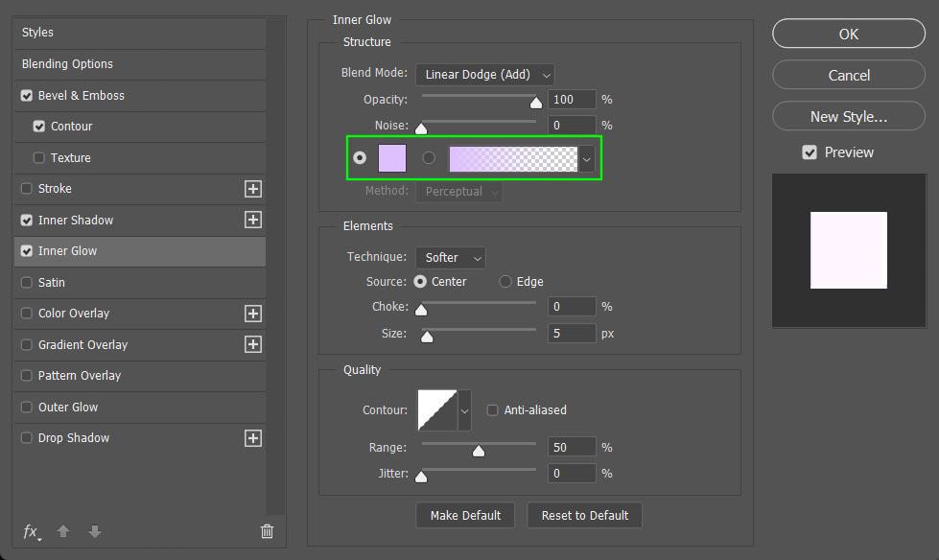939x560 pixels.
Task: Open Blending Options section
Action: pos(139,64)
